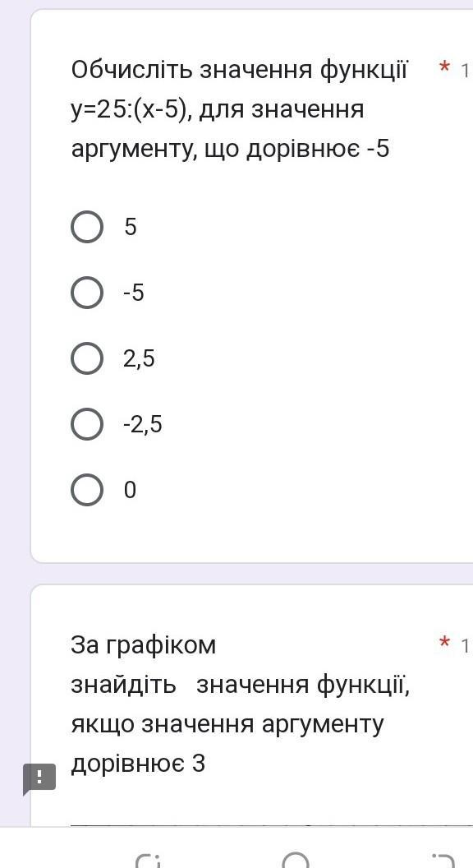The image size is (473, 868).
Task: Click the point value '1' on second question
Action: (465, 645)
